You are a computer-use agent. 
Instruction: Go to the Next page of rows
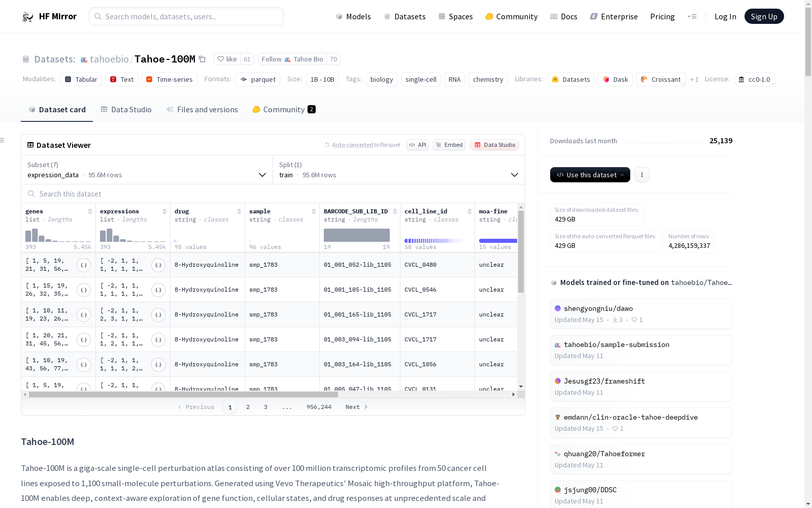pos(356,407)
